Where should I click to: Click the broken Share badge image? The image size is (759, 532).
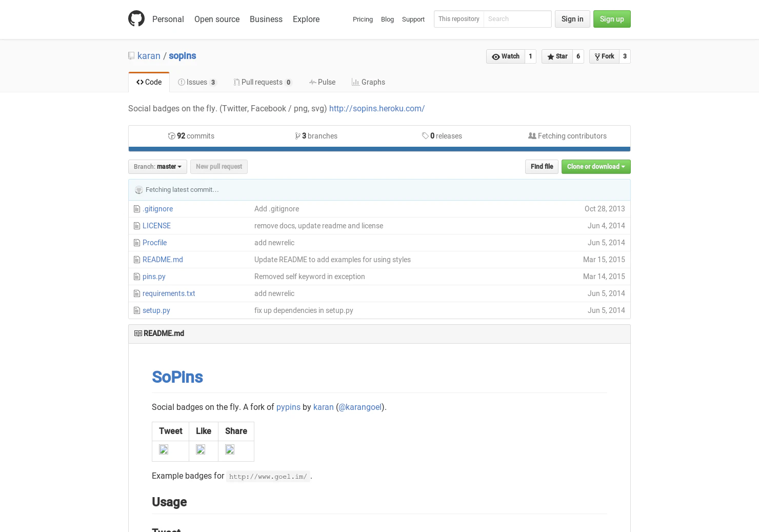[x=230, y=449]
